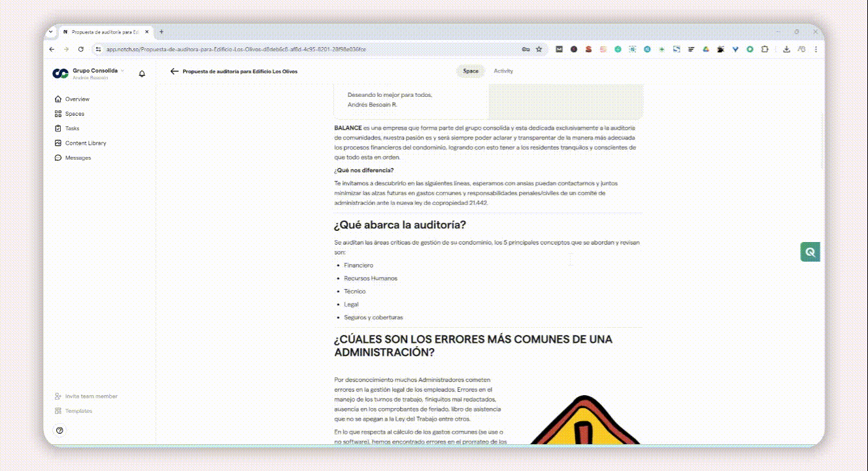This screenshot has width=868, height=471.
Task: Open the Content Library section
Action: pyautogui.click(x=85, y=143)
